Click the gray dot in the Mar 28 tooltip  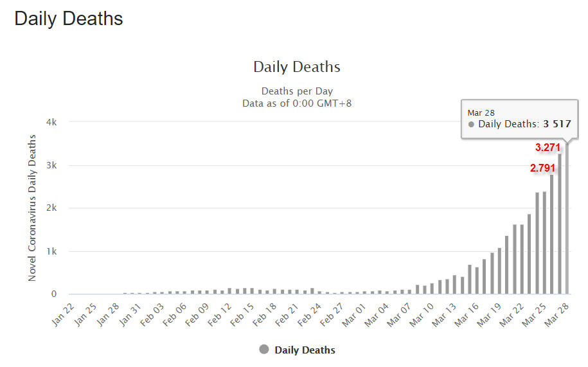[472, 125]
